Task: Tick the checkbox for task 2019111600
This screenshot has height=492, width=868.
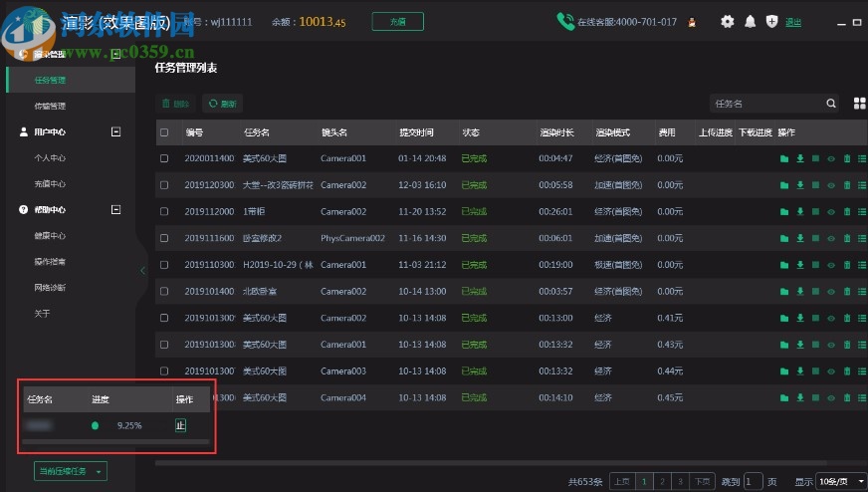Action: click(164, 238)
